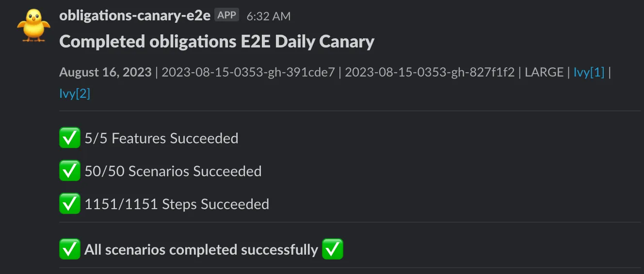Click the 5/5 Features Succeeded text
The height and width of the screenshot is (274, 644).
point(161,138)
